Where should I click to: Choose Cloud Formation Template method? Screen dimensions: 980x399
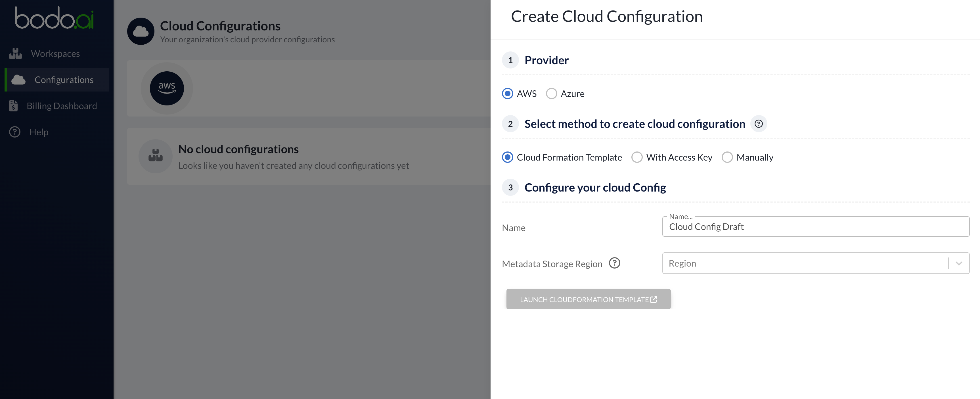[508, 157]
